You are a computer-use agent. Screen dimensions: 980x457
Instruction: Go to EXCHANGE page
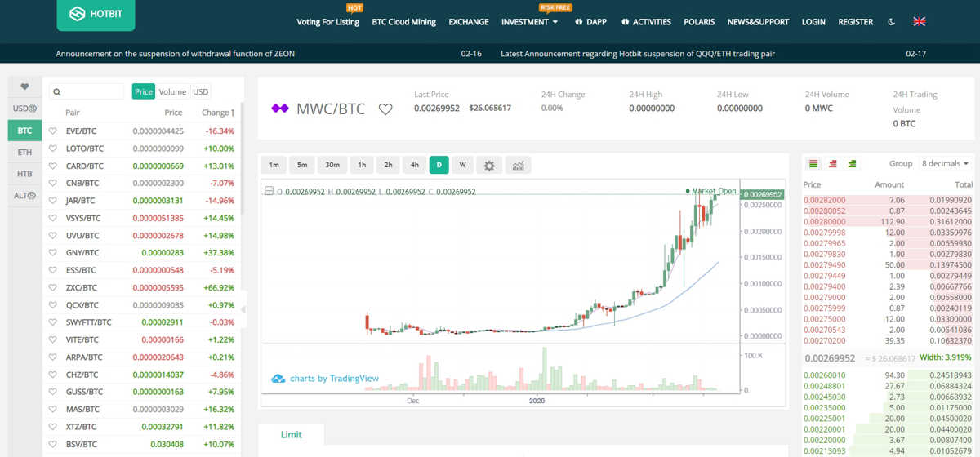tap(469, 22)
